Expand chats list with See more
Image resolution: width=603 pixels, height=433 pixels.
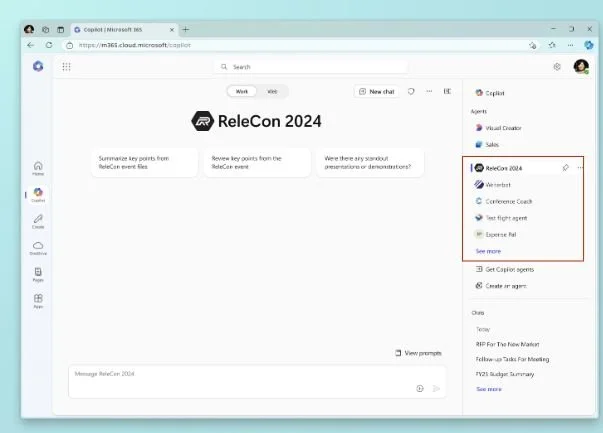[489, 389]
